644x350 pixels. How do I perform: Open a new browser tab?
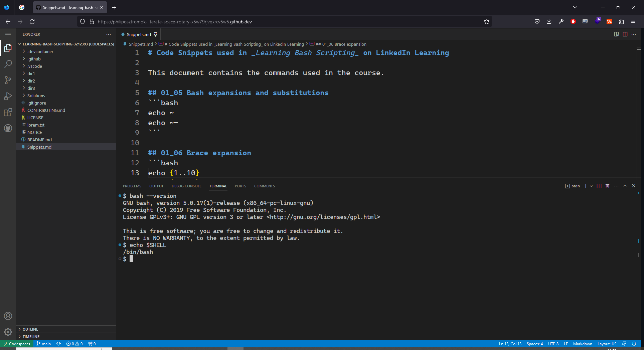(x=114, y=7)
